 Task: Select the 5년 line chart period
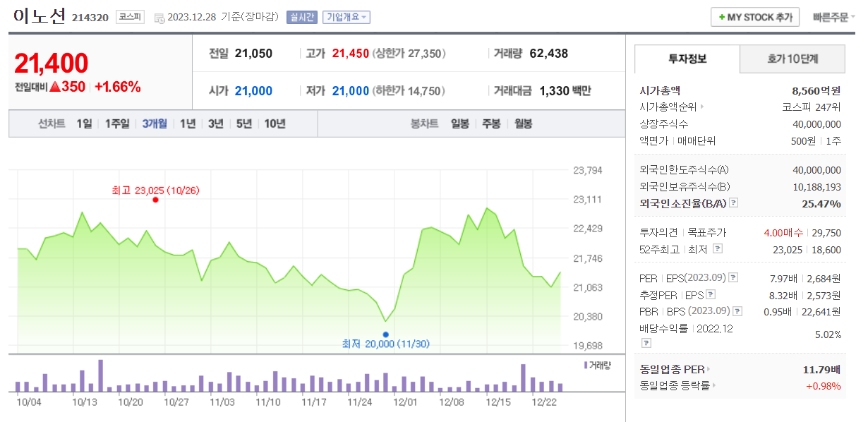pos(244,123)
